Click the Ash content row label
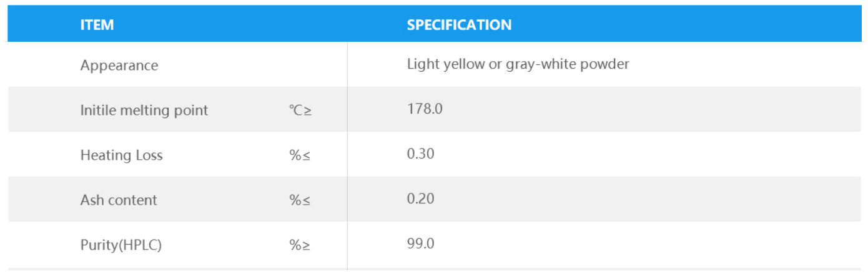The image size is (868, 272). [x=119, y=200]
